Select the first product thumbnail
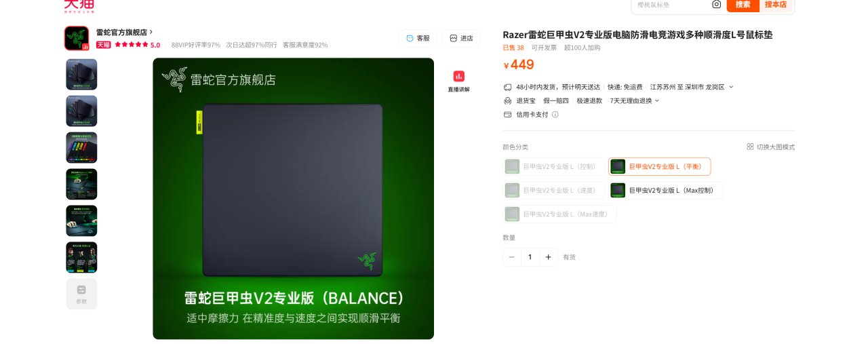This screenshot has width=868, height=344. (81, 75)
